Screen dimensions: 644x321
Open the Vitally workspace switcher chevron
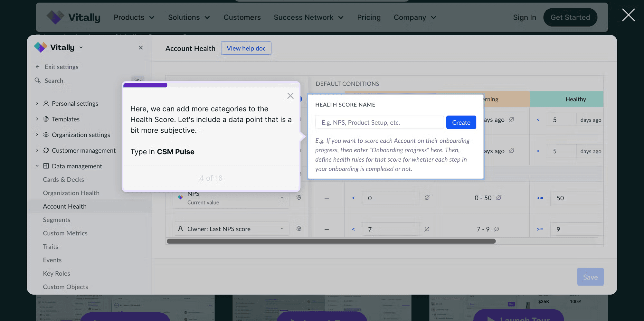pos(81,48)
